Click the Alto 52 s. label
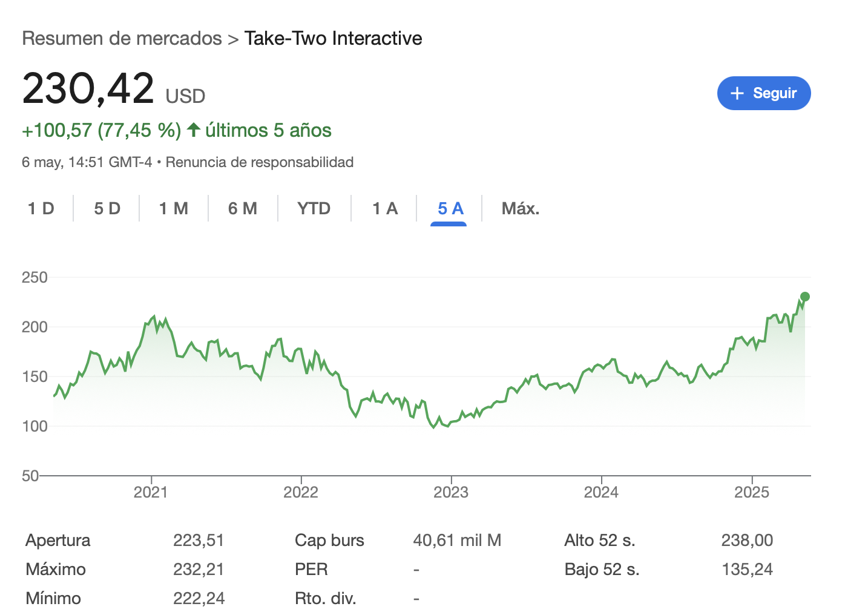The height and width of the screenshot is (615, 868). (x=600, y=541)
